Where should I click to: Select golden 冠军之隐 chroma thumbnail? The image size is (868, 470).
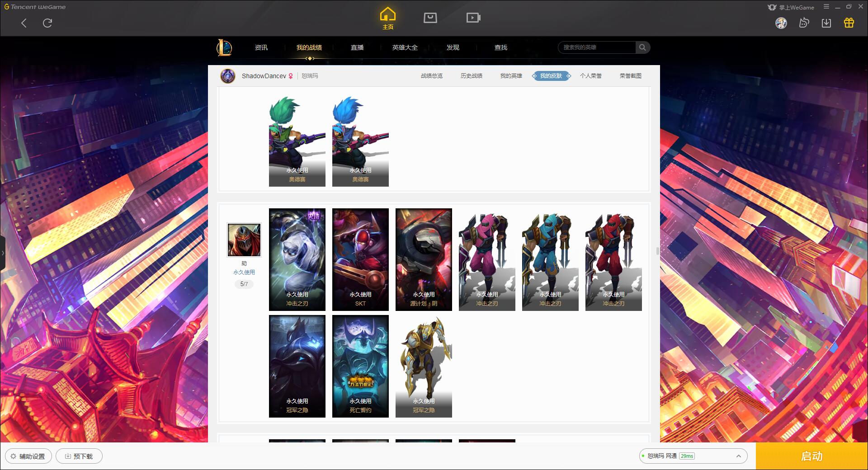(x=424, y=366)
